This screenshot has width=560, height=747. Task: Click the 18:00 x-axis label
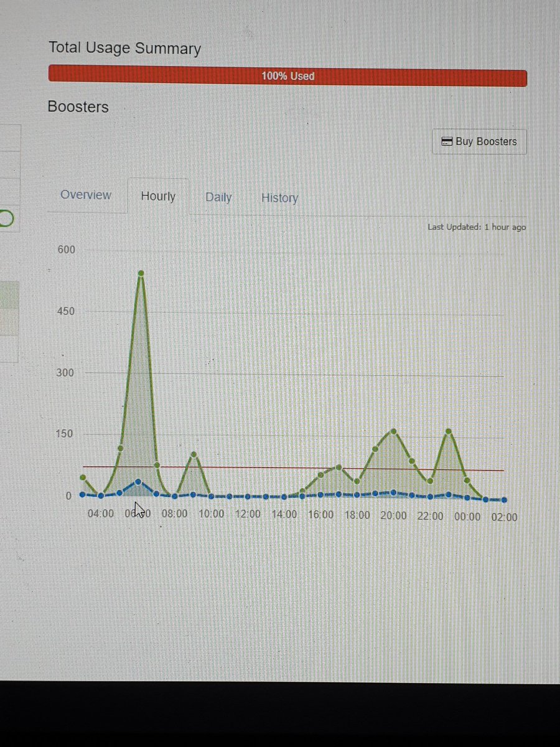click(357, 516)
